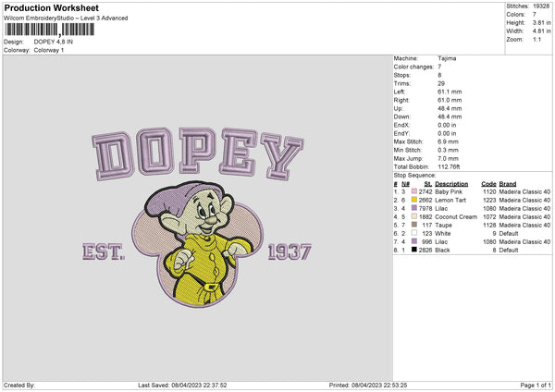Image resolution: width=555 pixels, height=392 pixels.
Task: Select the Trims value 29
Action: point(441,83)
